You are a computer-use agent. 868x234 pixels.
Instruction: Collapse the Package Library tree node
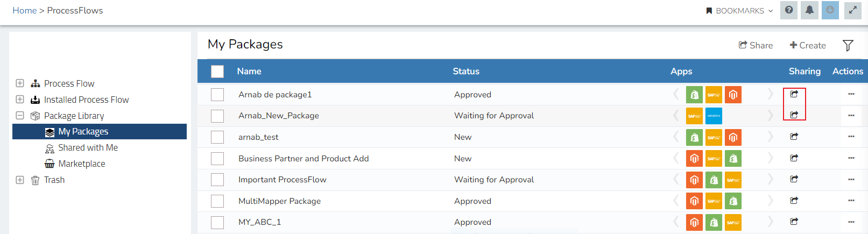coord(20,116)
